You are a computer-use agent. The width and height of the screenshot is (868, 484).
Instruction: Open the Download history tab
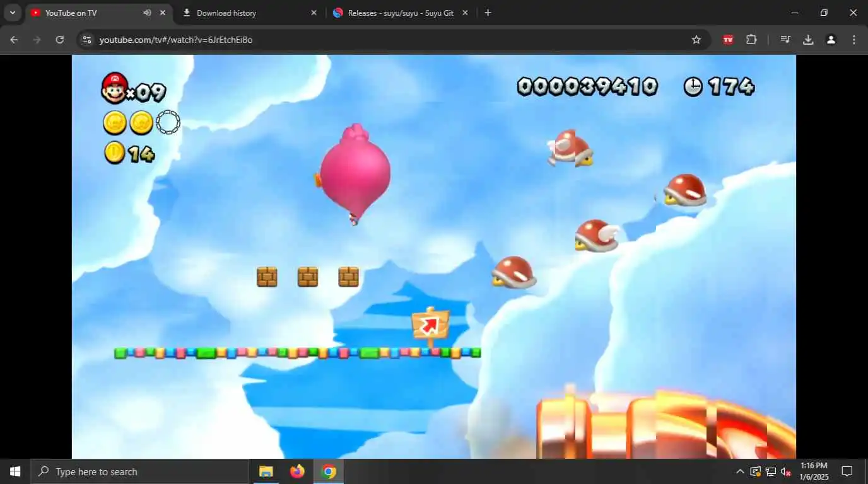250,13
